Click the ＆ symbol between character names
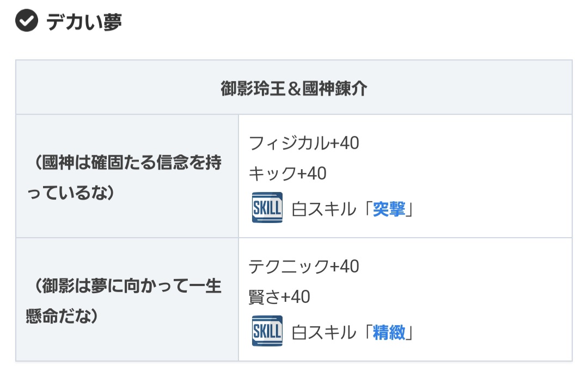 coord(294,88)
